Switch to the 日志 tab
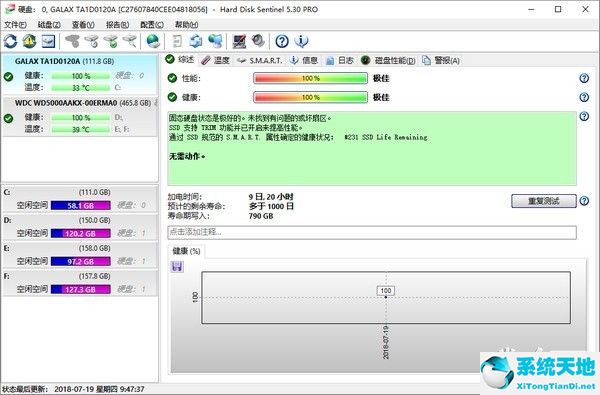 click(340, 60)
